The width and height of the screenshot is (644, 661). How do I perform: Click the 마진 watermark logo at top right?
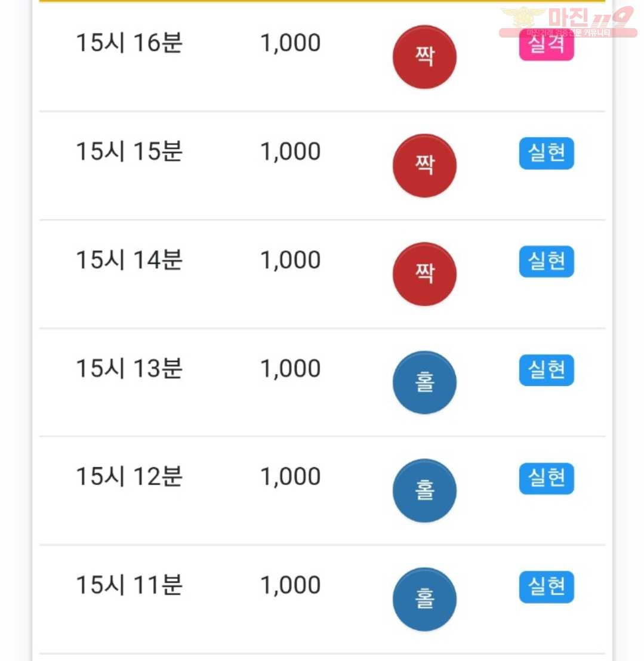(x=568, y=22)
